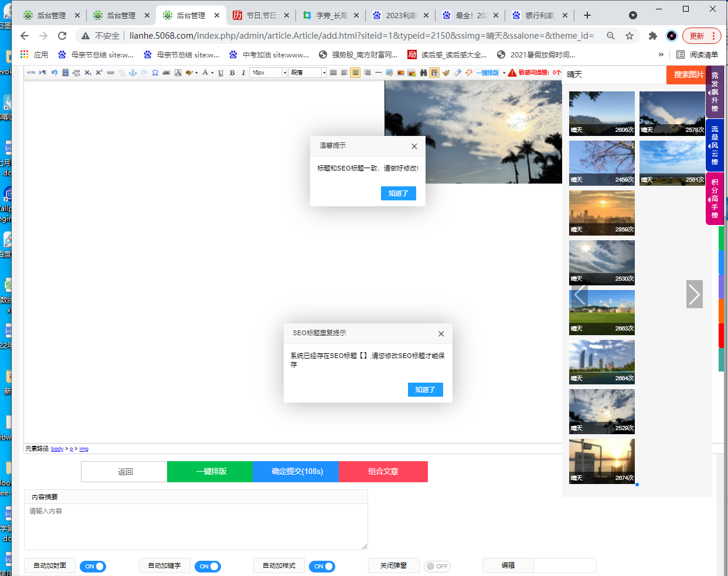Insert an anchor with the anchor icon

(132, 73)
